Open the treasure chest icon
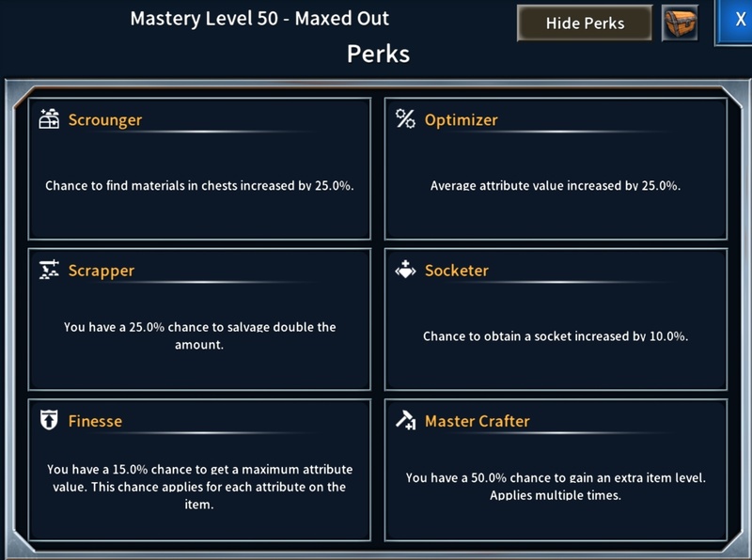752x560 pixels. point(680,23)
